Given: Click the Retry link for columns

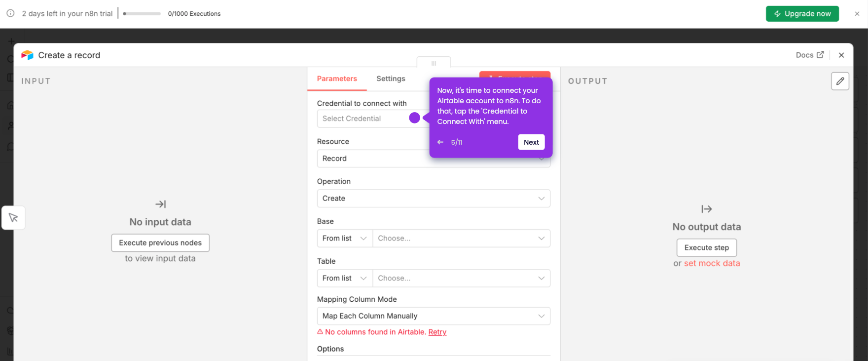Looking at the screenshot, I should [437, 332].
